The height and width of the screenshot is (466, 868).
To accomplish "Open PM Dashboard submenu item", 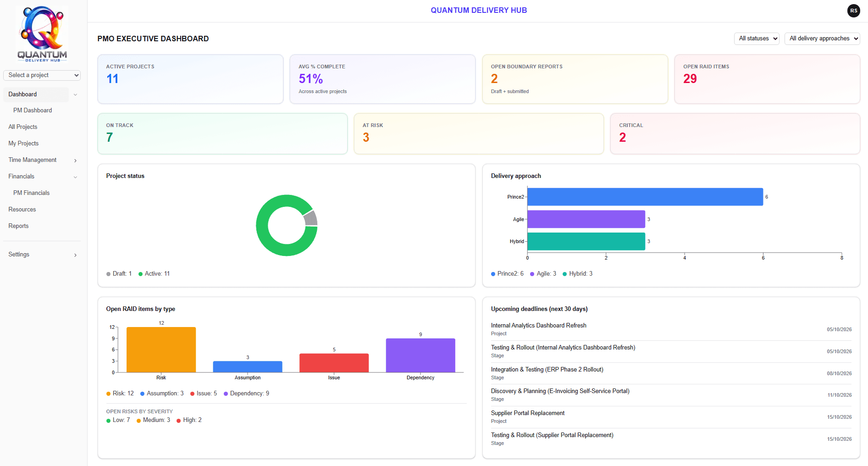I will point(33,111).
